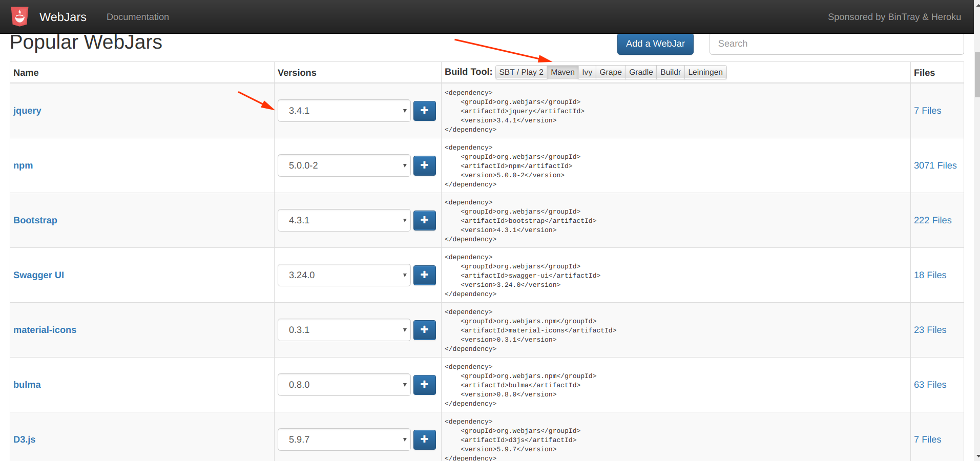Open 7 Files link for jquery
This screenshot has width=980, height=461.
[927, 111]
